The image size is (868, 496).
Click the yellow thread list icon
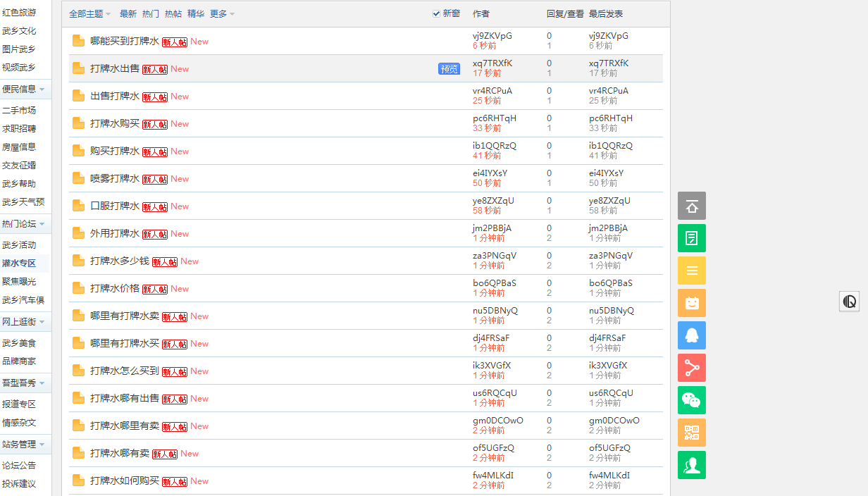(691, 271)
